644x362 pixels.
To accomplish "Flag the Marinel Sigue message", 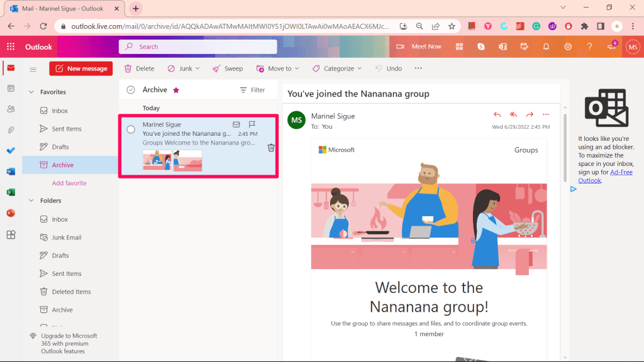I will (252, 124).
